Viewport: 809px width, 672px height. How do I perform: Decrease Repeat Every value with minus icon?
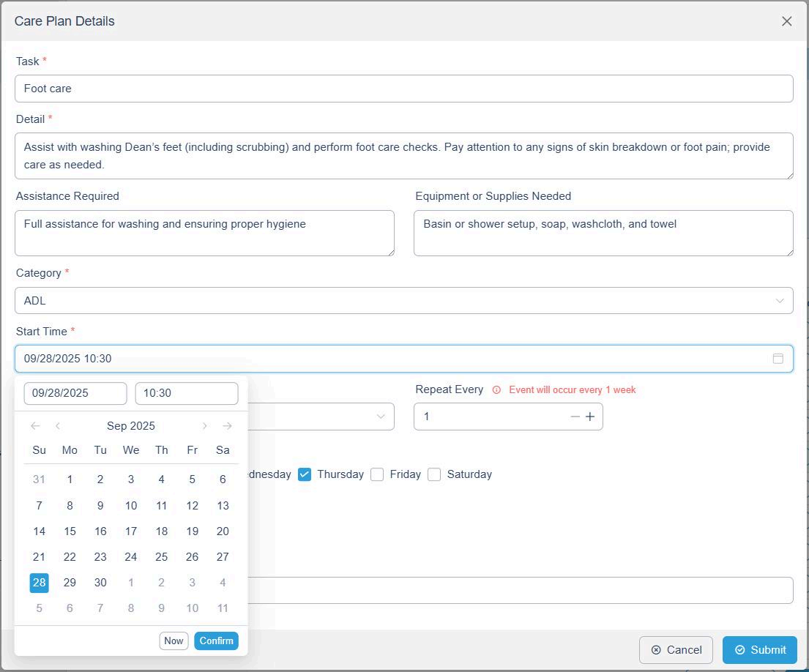tap(575, 417)
